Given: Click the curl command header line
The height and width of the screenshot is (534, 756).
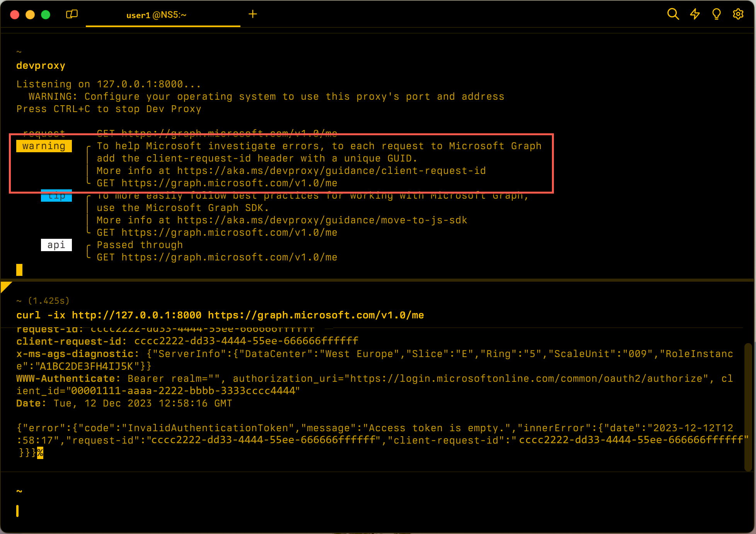Looking at the screenshot, I should click(x=220, y=315).
